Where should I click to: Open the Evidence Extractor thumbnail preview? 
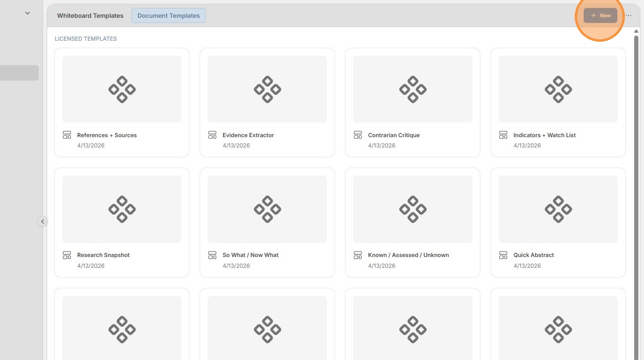267,89
